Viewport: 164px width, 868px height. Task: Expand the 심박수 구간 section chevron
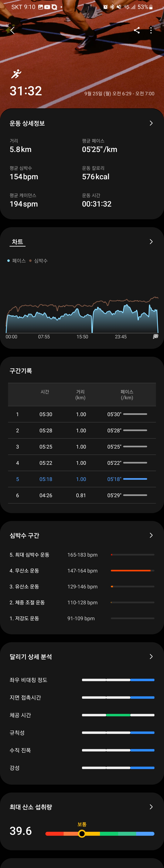click(151, 535)
